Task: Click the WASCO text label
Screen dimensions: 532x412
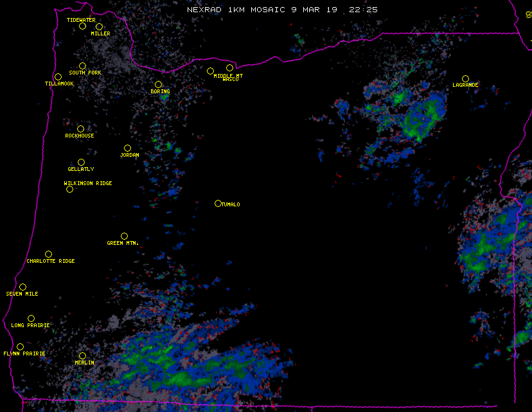Action: [x=230, y=80]
